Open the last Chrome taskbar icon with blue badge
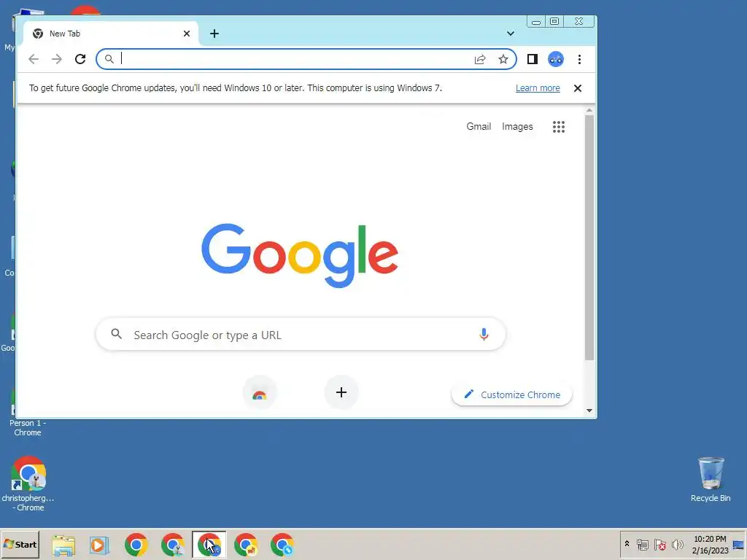This screenshot has height=560, width=747. click(x=282, y=545)
